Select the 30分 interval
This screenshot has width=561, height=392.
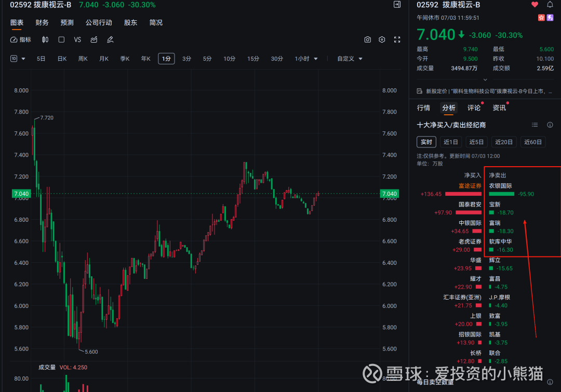277,59
